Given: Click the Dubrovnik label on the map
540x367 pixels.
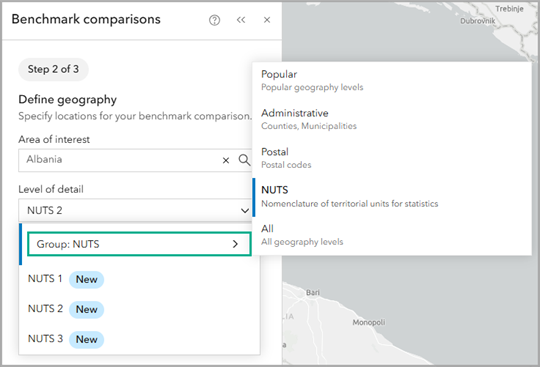Looking at the screenshot, I should point(478,21).
